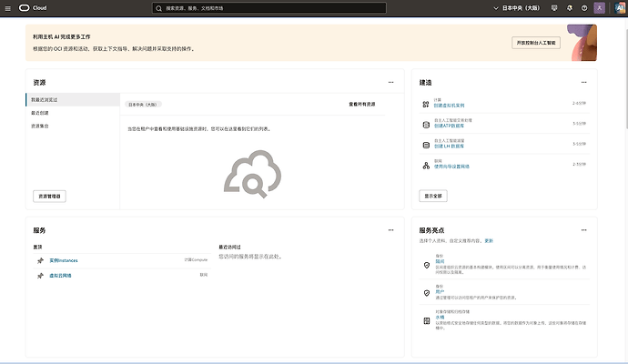The width and height of the screenshot is (628, 364).
Task: Click the 更新 link in 服务亮点
Action: [489, 241]
